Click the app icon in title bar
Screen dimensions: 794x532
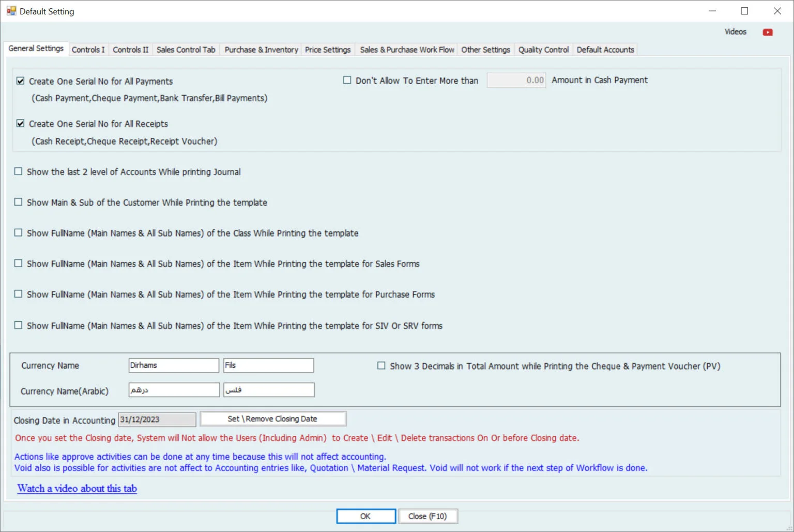click(11, 11)
